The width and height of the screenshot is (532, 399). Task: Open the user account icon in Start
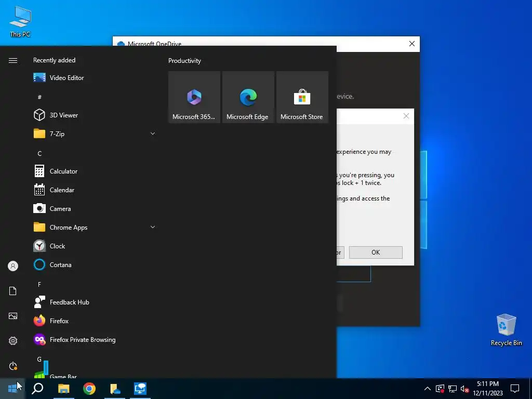[x=13, y=266]
